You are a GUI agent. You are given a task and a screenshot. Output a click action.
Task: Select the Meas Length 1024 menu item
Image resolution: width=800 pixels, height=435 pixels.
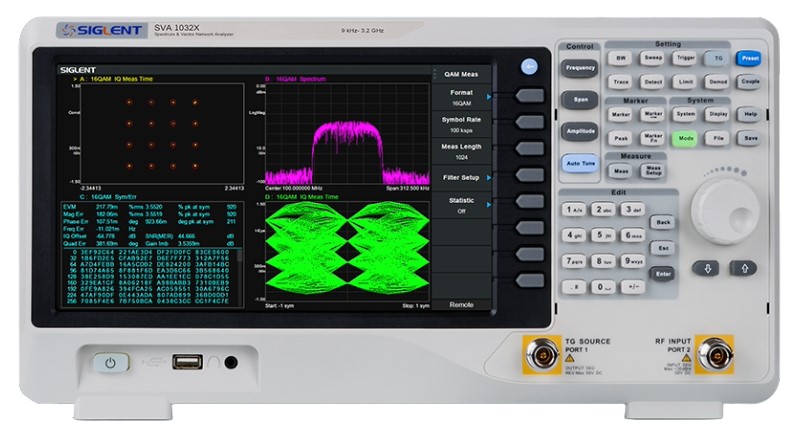461,152
